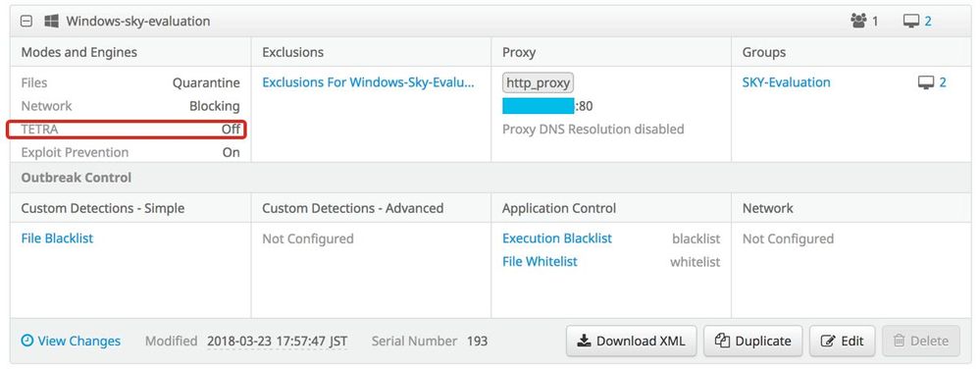Open the File Whitelist link
This screenshot has height=369, width=980.
pos(540,261)
